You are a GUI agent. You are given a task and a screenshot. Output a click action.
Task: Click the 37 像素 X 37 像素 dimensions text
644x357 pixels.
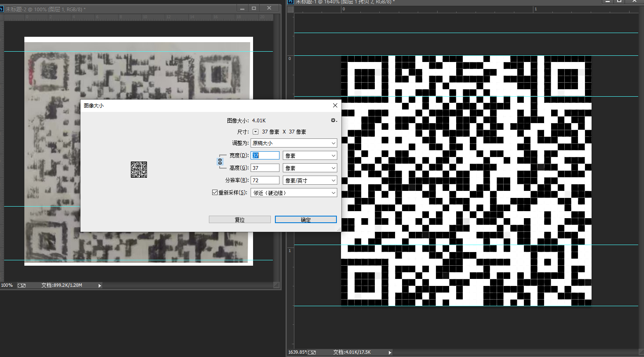(x=284, y=132)
